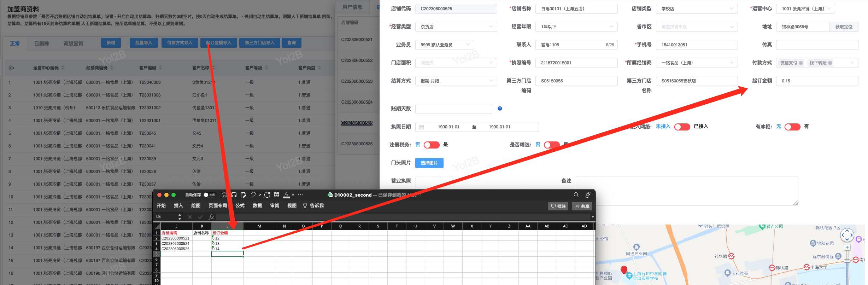This screenshot has height=285, width=868.
Task: Click the 付款方式导入 button
Action: (180, 43)
